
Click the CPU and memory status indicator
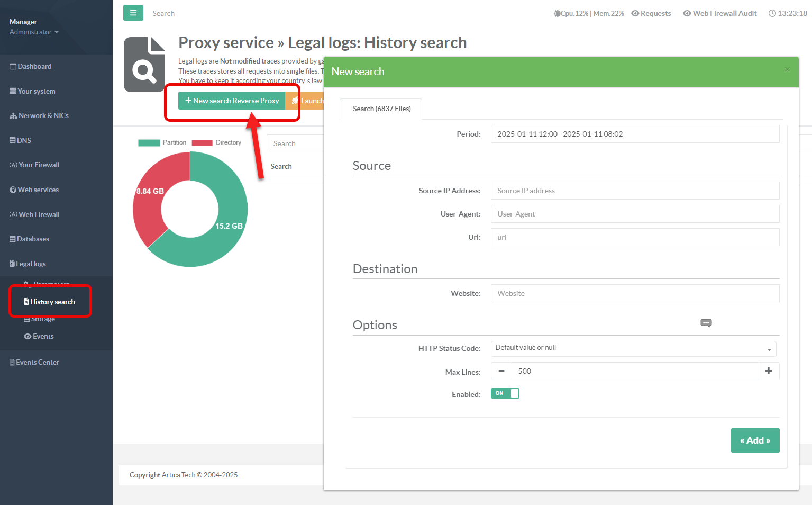589,13
